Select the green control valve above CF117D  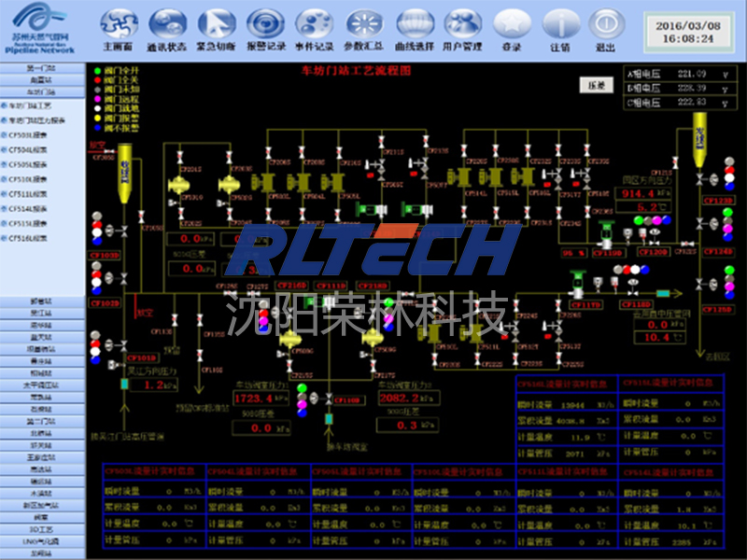[578, 285]
